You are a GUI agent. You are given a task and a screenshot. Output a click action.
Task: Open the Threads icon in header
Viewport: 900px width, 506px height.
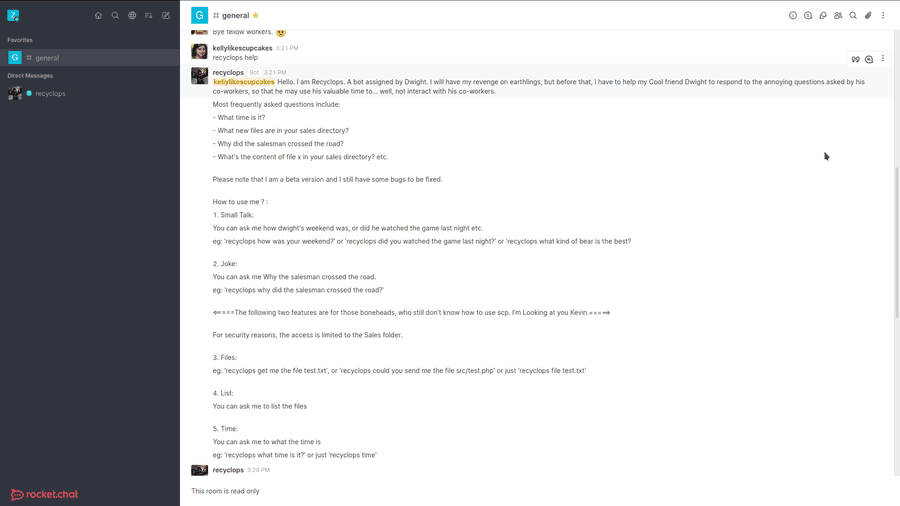(x=808, y=16)
